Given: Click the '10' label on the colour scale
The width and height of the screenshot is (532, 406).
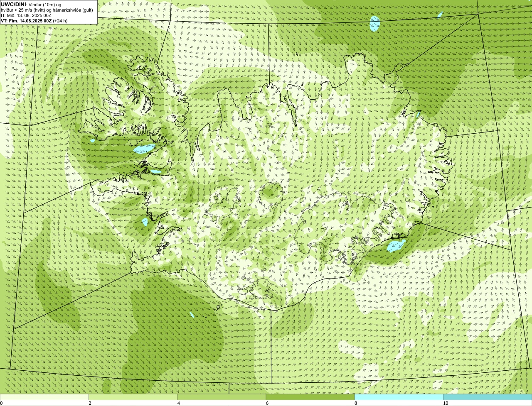Looking at the screenshot, I should pos(446,403).
